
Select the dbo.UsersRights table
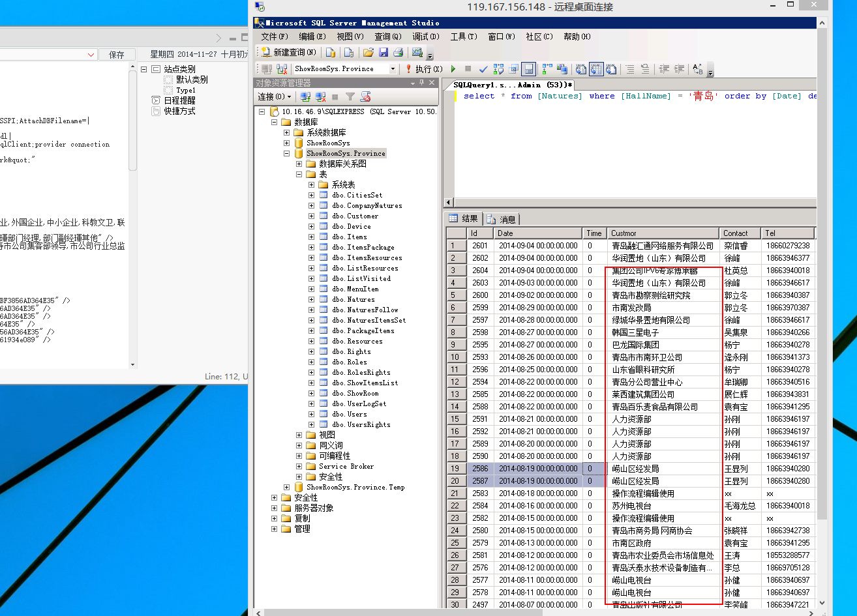click(361, 424)
